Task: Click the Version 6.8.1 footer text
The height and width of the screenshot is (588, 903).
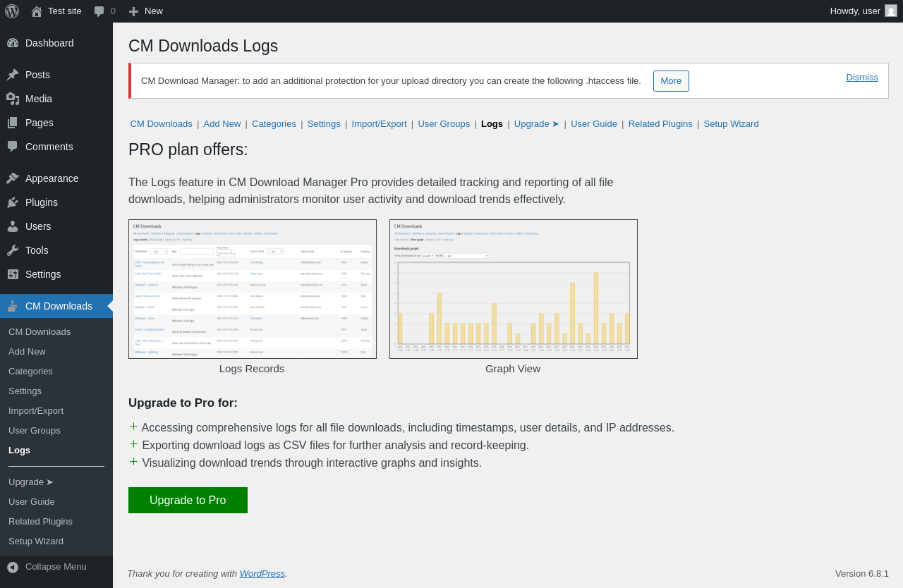Action: coord(862,573)
